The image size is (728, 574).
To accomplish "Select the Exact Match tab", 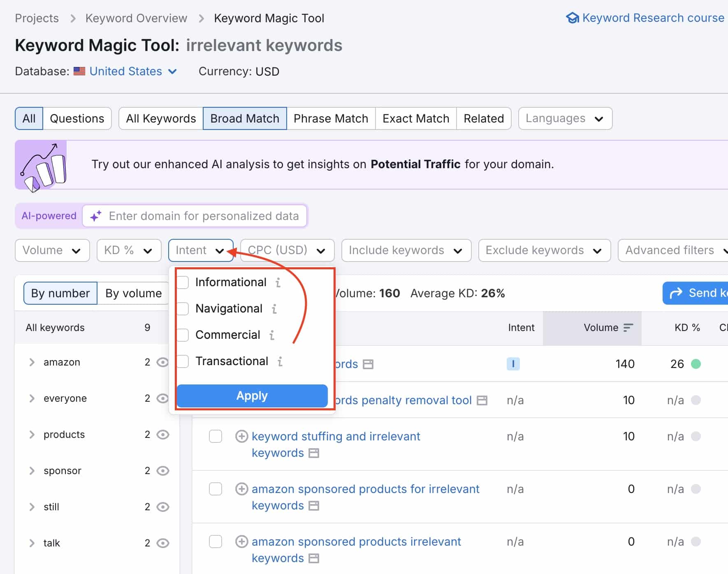I will (416, 118).
